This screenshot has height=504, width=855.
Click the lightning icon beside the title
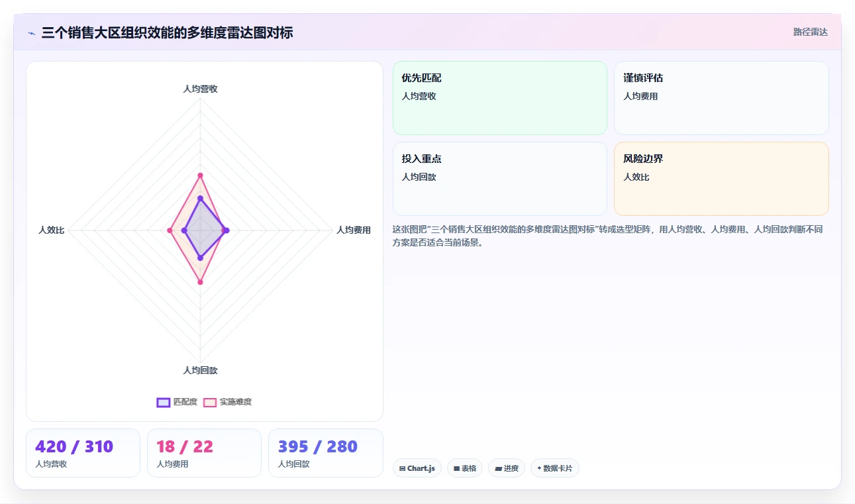coord(31,32)
